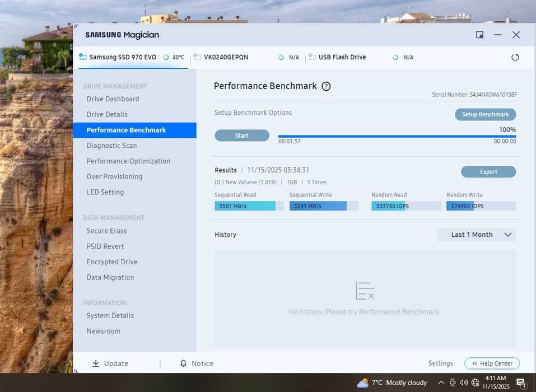Click the Random Read 333740 IOPS bar
Image resolution: width=536 pixels, height=392 pixels.
tap(406, 206)
